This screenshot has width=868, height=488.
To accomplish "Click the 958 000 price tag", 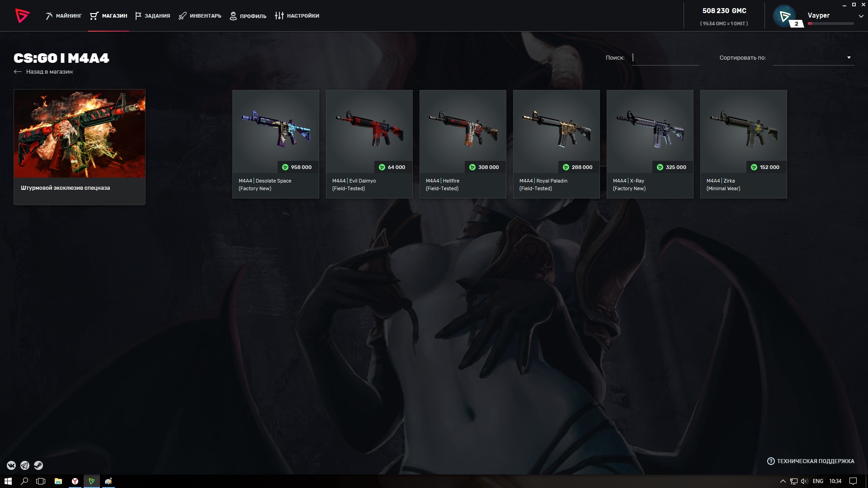I will [x=297, y=167].
